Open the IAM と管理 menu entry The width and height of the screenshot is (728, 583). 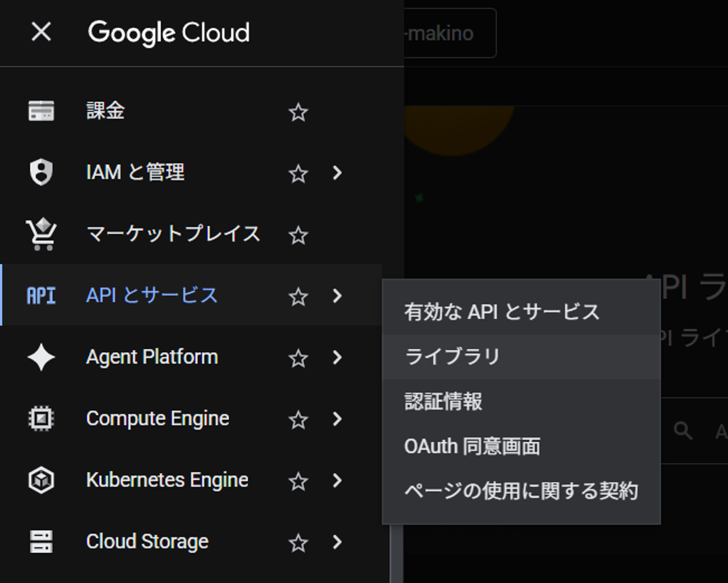coord(191,172)
